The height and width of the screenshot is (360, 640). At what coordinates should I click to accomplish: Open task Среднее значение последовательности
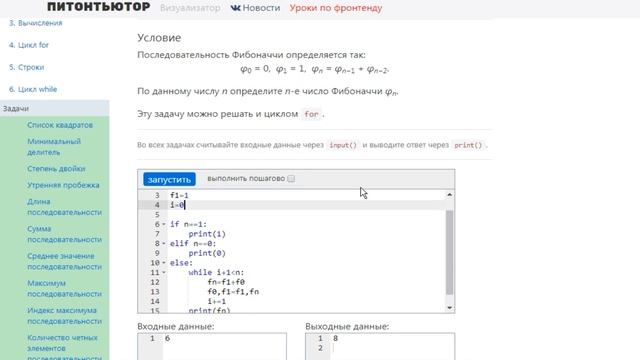pyautogui.click(x=64, y=261)
